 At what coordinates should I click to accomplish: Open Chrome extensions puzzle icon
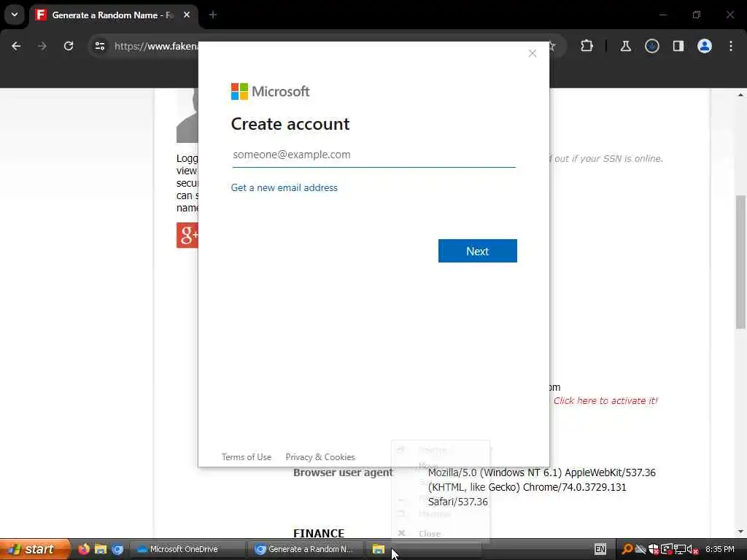[x=587, y=46]
